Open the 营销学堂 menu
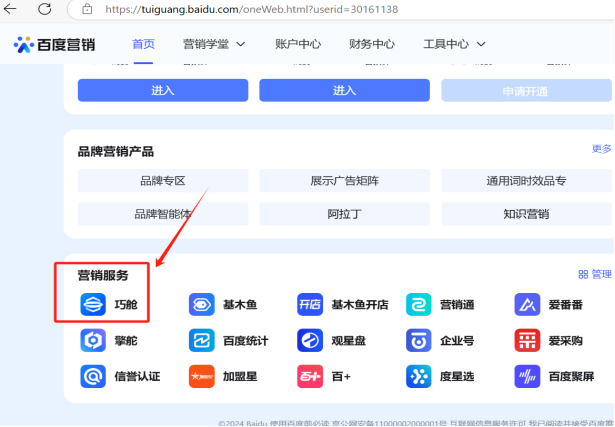 (206, 44)
